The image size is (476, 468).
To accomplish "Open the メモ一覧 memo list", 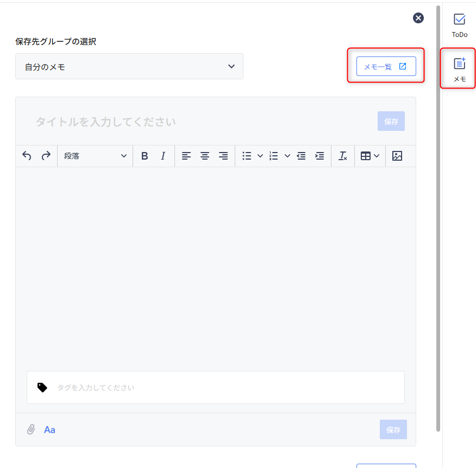I will point(386,66).
